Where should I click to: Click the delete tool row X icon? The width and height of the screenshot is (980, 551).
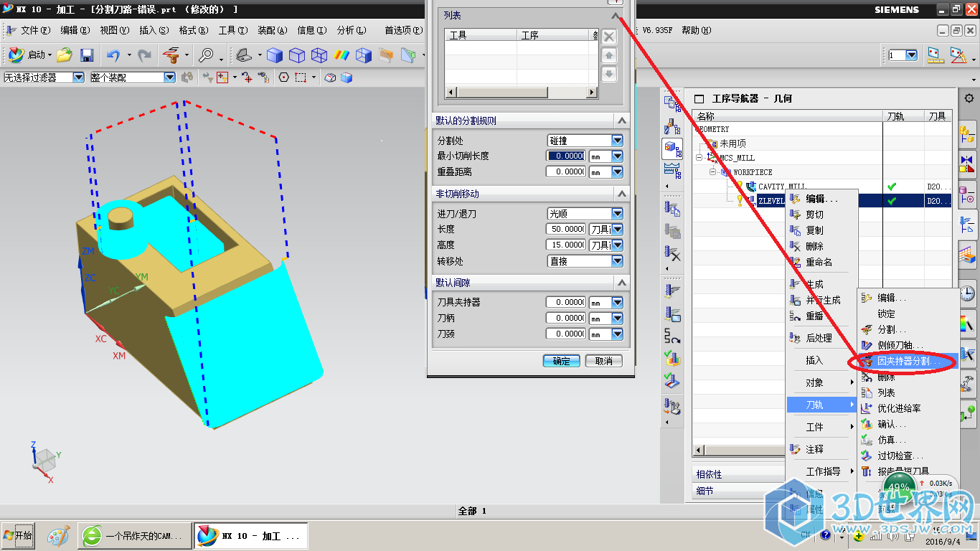tap(608, 37)
